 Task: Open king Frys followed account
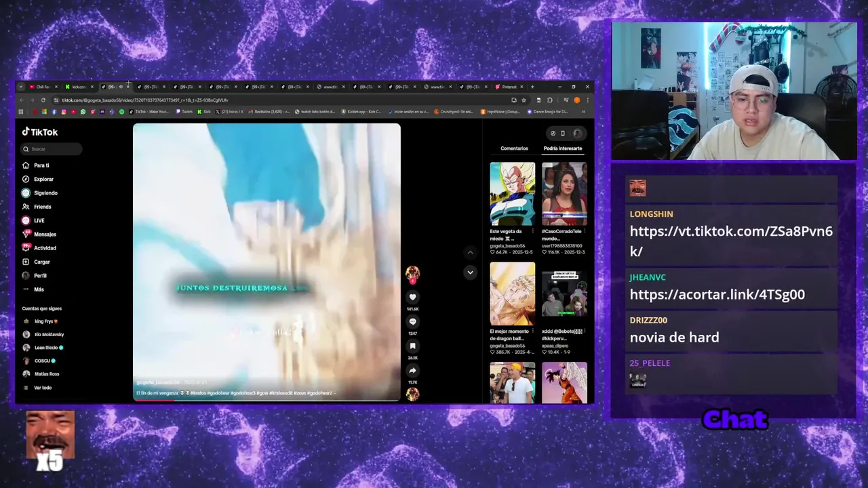pos(41,321)
